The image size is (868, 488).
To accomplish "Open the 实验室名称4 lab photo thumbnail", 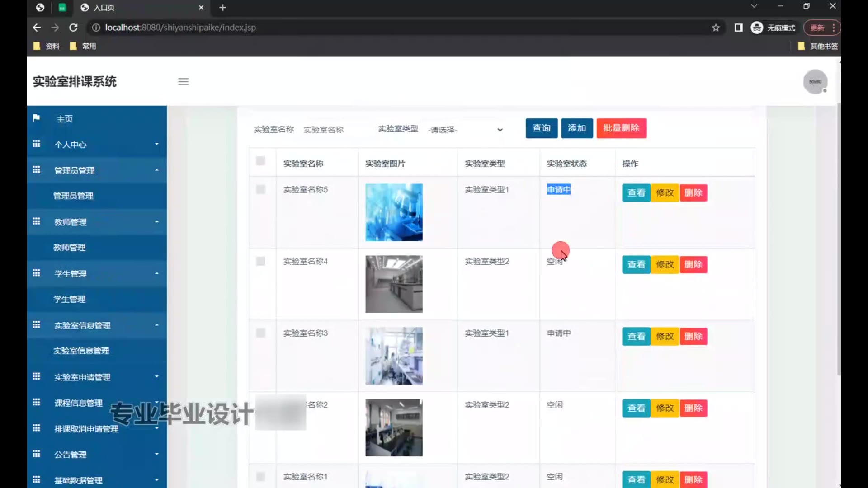I will coord(394,284).
